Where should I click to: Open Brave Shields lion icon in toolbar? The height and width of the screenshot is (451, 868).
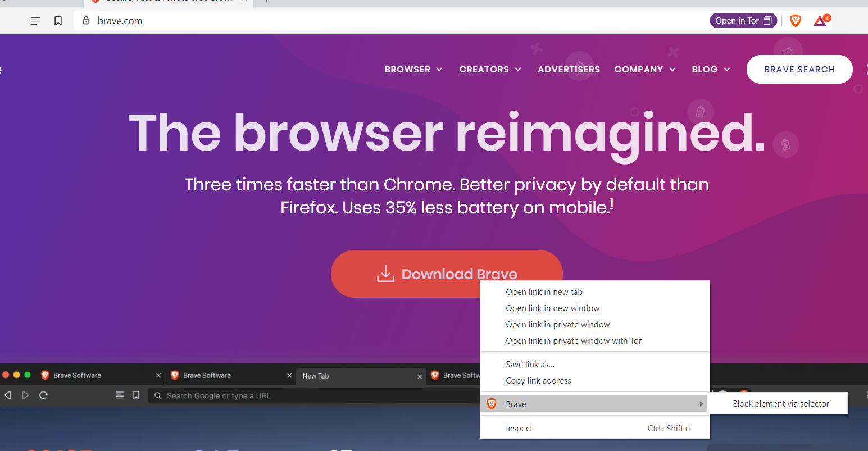click(795, 21)
